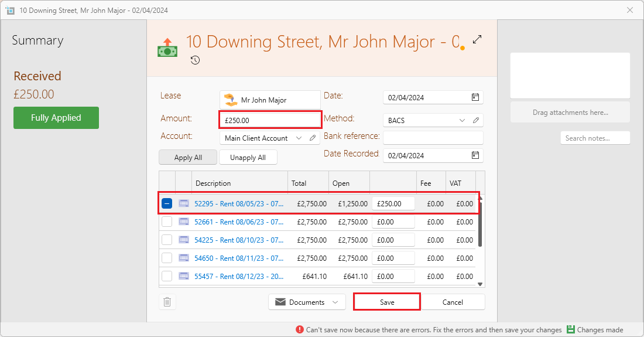The height and width of the screenshot is (337, 644).
Task: Edit Account with the pencil icon
Action: pyautogui.click(x=313, y=138)
